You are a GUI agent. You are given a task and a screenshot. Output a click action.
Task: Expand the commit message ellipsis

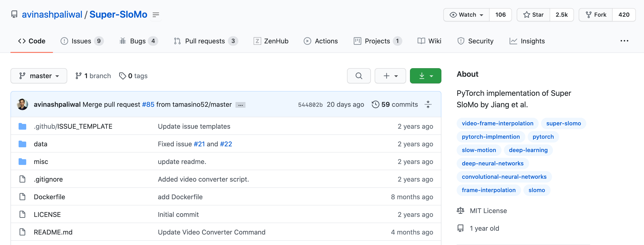point(240,105)
